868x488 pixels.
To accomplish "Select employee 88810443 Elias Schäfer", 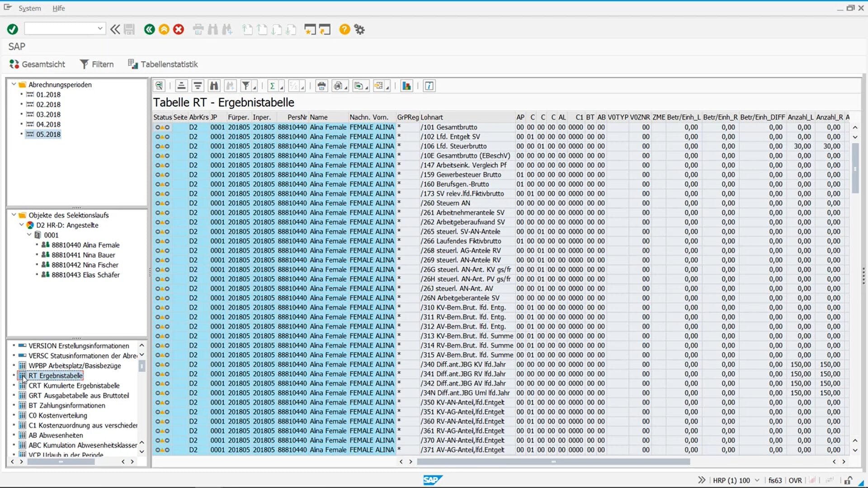I will [85, 275].
